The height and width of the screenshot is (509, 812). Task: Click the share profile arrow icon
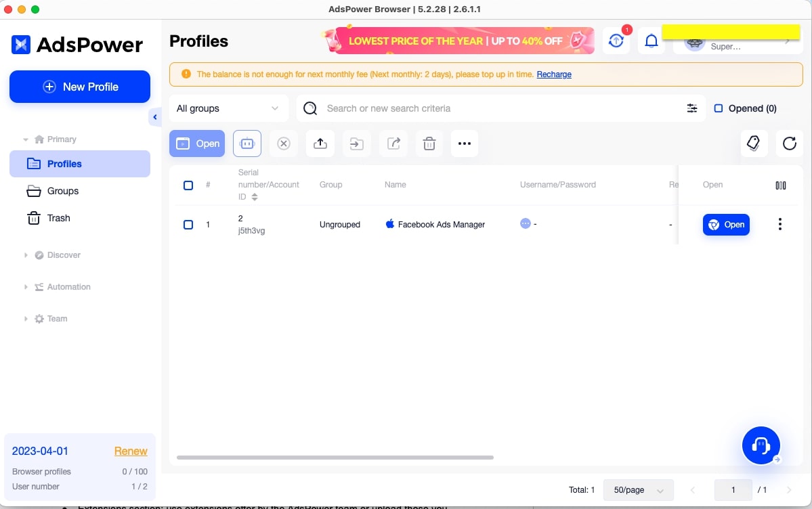point(393,143)
